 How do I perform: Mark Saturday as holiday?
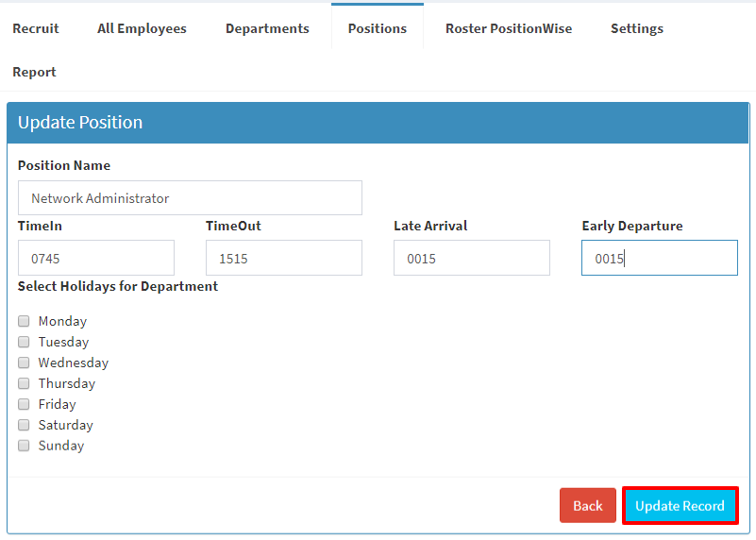(24, 425)
